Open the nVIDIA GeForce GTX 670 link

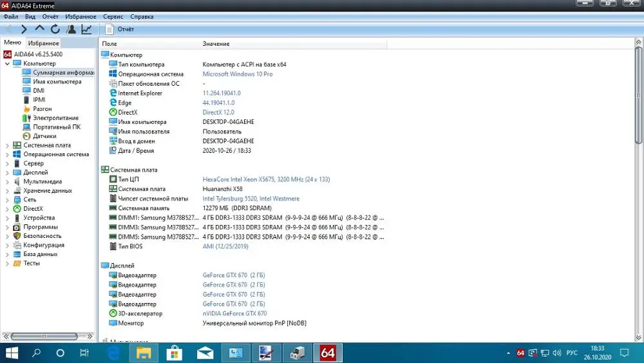pos(234,313)
